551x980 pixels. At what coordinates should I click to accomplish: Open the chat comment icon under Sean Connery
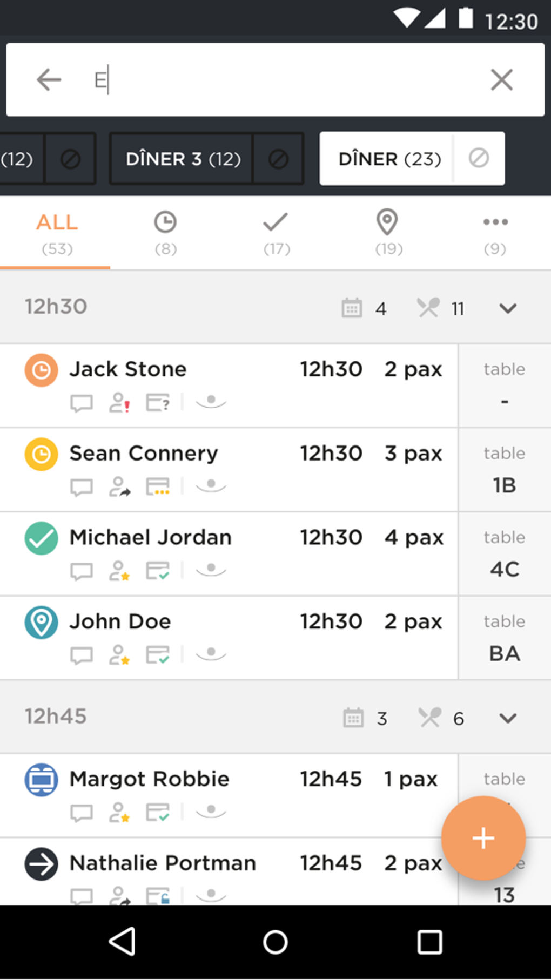pos(82,486)
